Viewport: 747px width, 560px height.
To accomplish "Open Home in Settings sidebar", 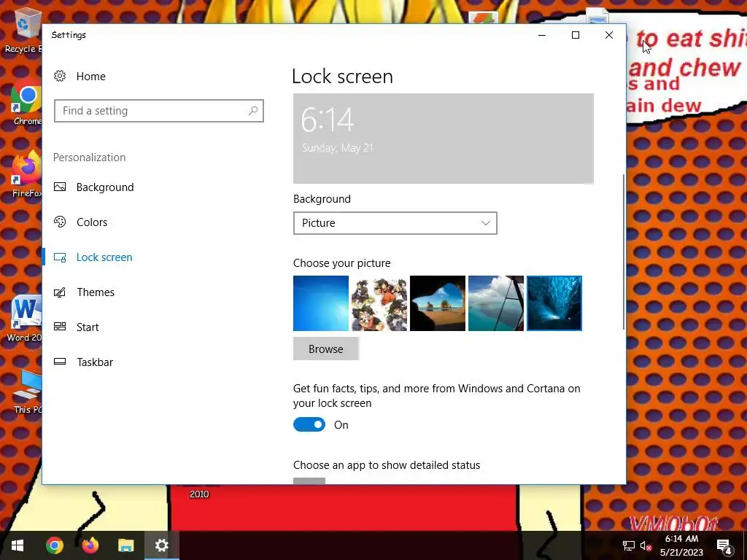I will click(x=90, y=76).
